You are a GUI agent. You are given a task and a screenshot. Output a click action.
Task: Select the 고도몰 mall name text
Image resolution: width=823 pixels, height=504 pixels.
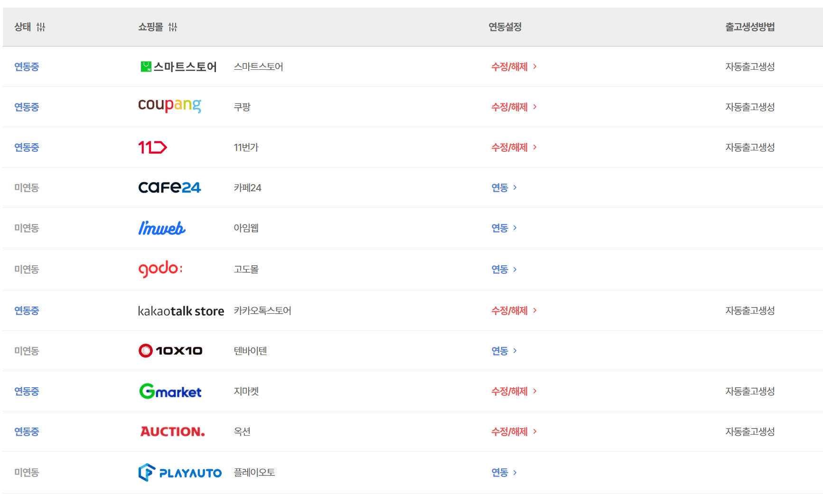coord(246,270)
